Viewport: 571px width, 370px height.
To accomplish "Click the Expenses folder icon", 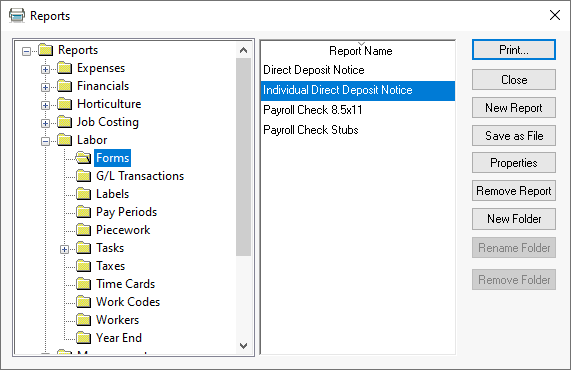I will pyautogui.click(x=64, y=68).
